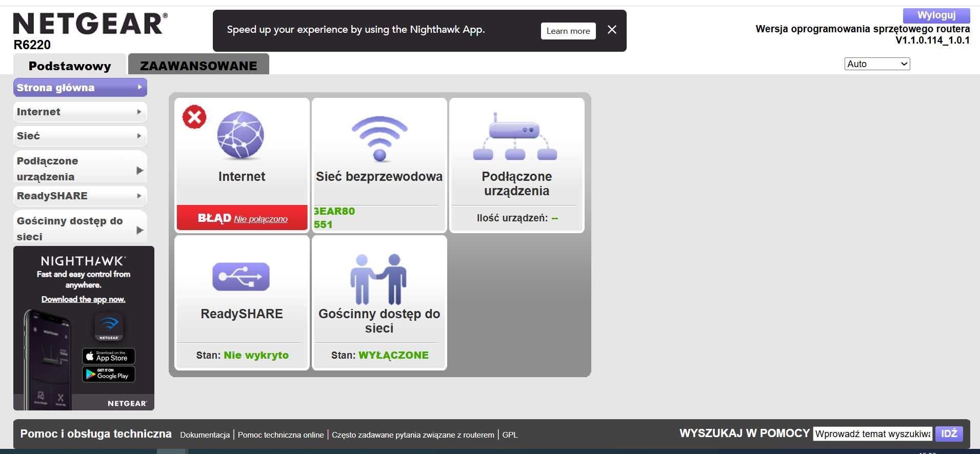Click the Sieć bezprzewodowa tile label
This screenshot has height=454, width=980.
tap(379, 176)
